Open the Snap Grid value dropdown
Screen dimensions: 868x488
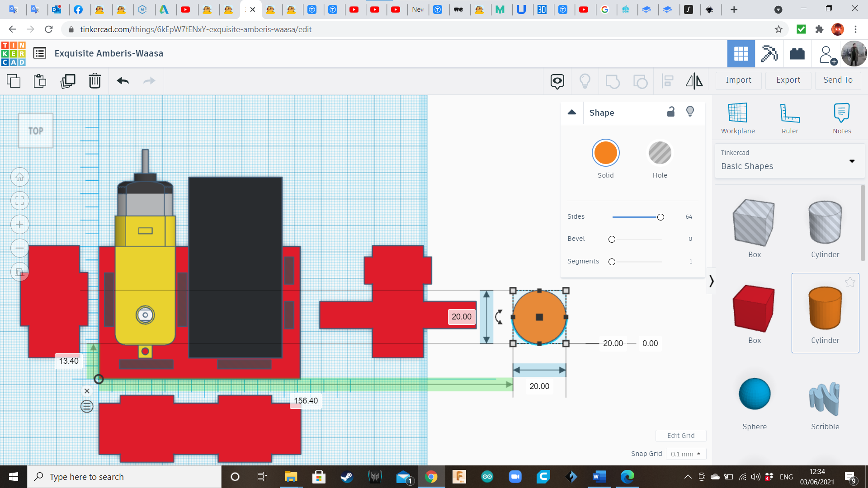(686, 454)
